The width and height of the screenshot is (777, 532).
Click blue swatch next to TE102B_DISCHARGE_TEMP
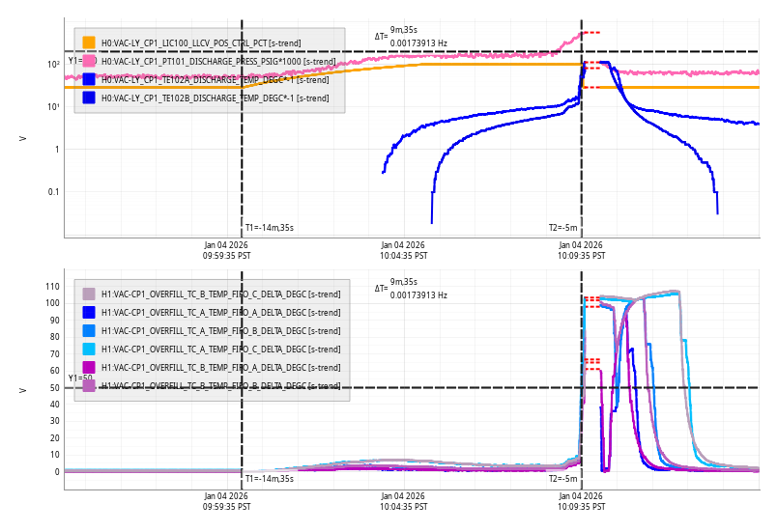[x=89, y=98]
